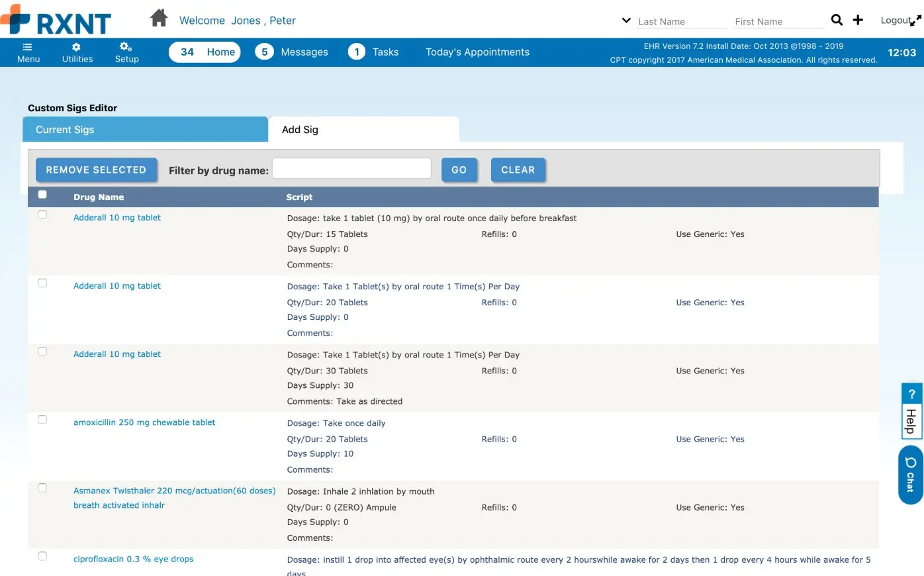
Task: Select the first Adderall 10 mg tablet row
Action: click(x=42, y=214)
